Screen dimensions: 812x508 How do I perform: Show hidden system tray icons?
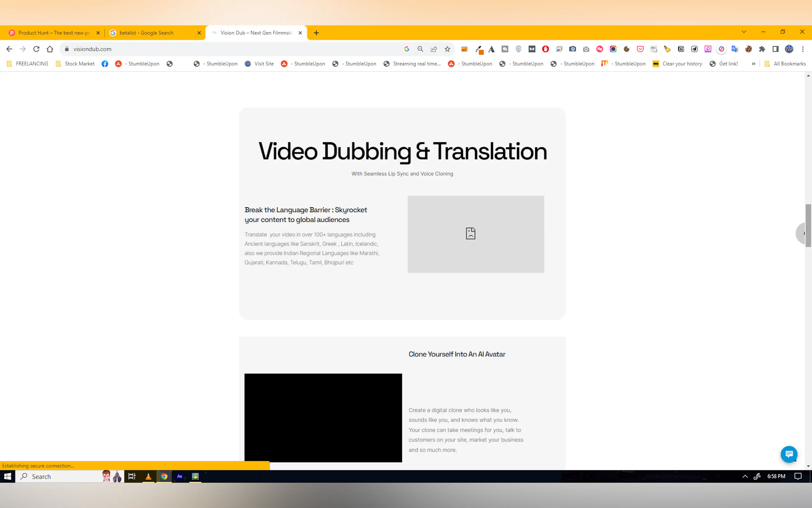(x=745, y=476)
